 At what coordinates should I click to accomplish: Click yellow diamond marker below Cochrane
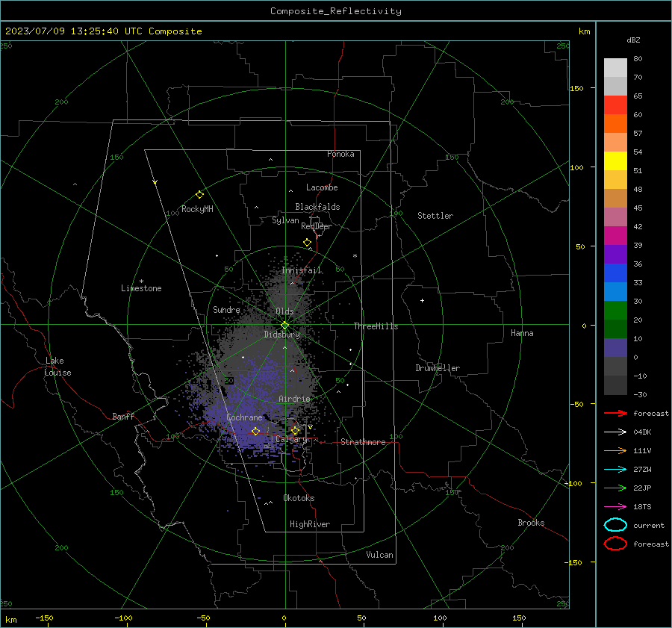(255, 431)
